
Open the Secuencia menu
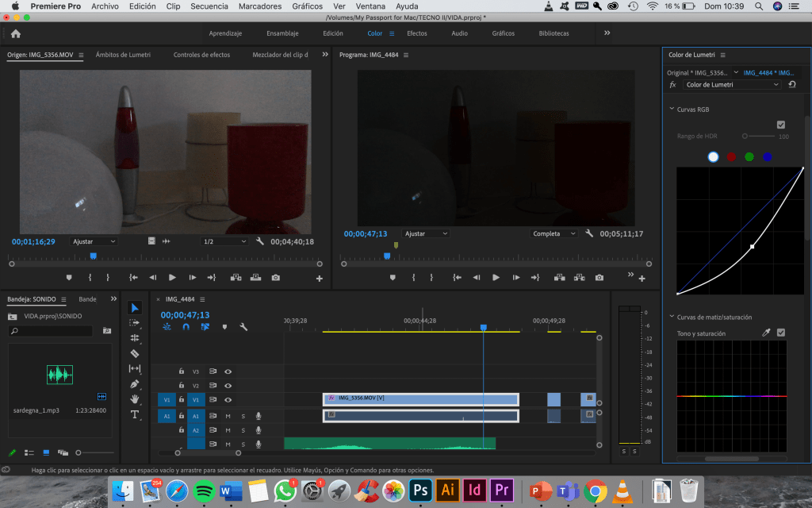tap(209, 6)
